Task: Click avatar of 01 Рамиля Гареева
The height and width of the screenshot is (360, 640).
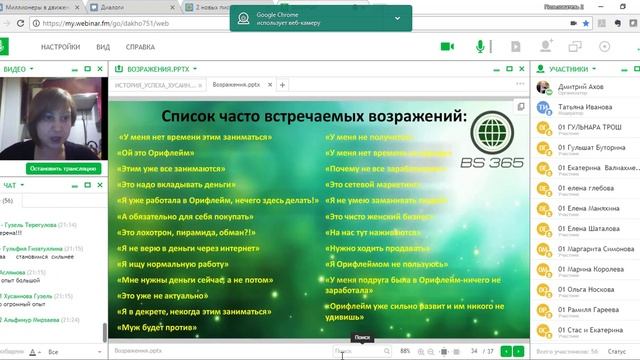Action: [x=543, y=310]
